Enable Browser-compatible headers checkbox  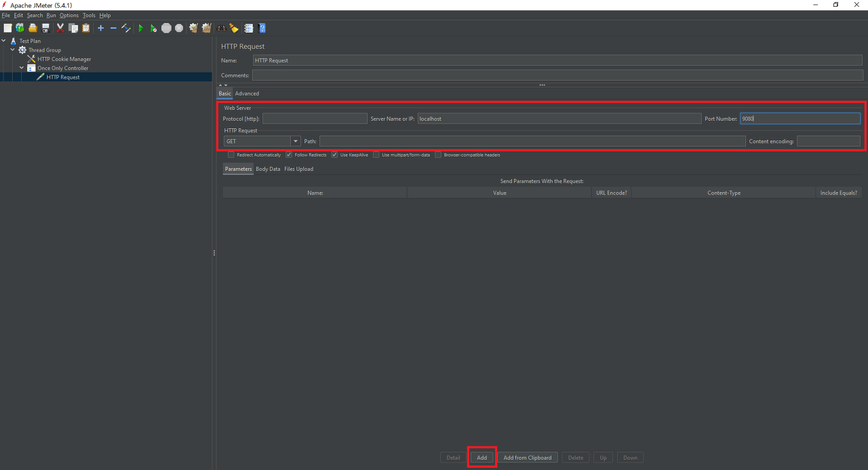point(438,155)
